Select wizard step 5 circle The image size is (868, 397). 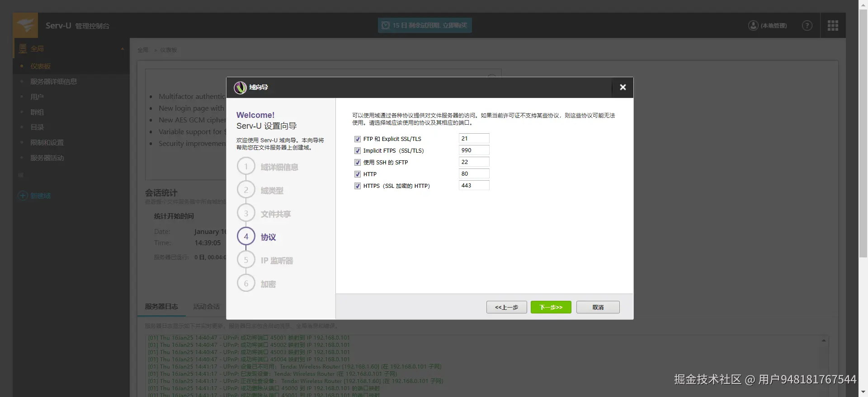tap(246, 260)
